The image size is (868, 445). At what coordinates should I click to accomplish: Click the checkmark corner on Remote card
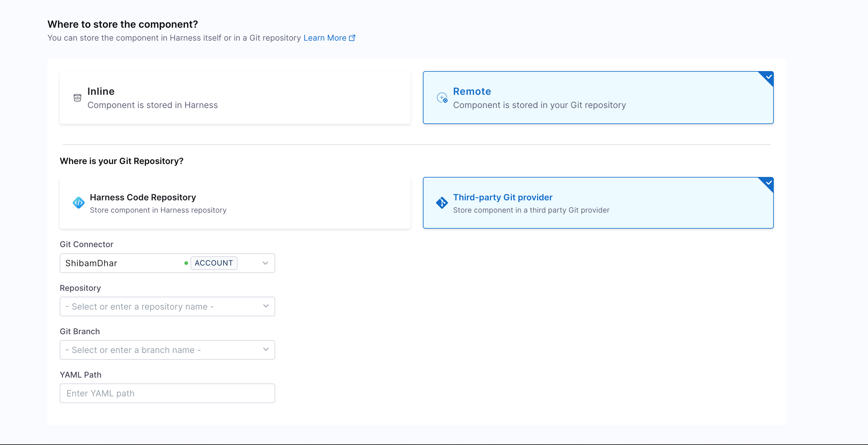click(768, 77)
